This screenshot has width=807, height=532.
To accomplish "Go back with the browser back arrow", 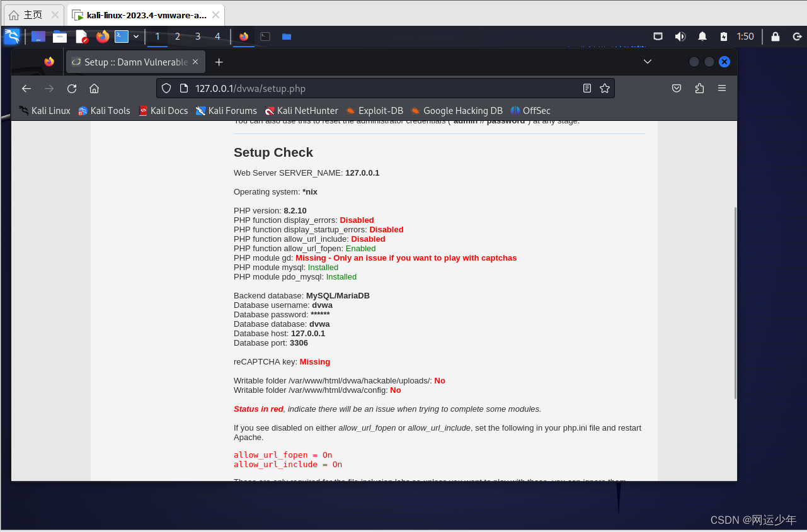I will point(26,88).
